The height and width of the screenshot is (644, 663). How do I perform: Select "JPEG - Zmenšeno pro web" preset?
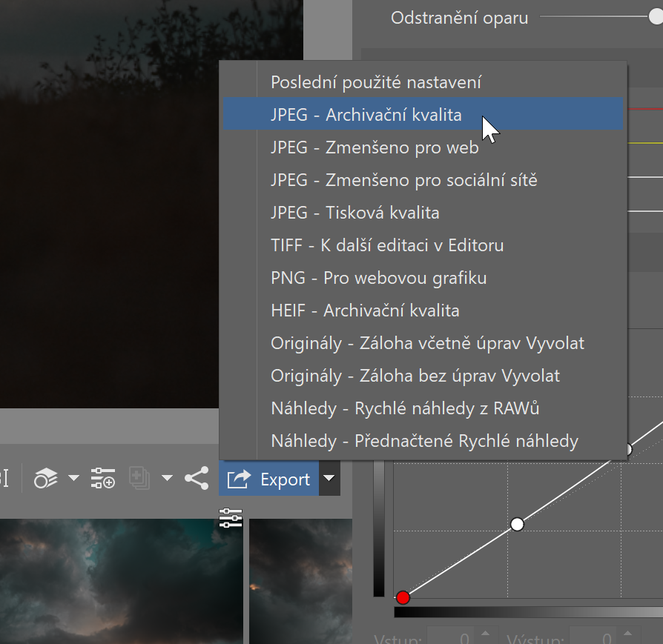tap(375, 147)
